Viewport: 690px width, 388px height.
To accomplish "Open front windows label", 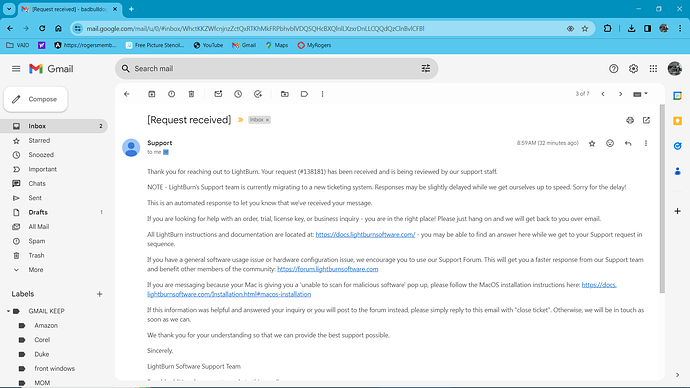I will point(54,369).
